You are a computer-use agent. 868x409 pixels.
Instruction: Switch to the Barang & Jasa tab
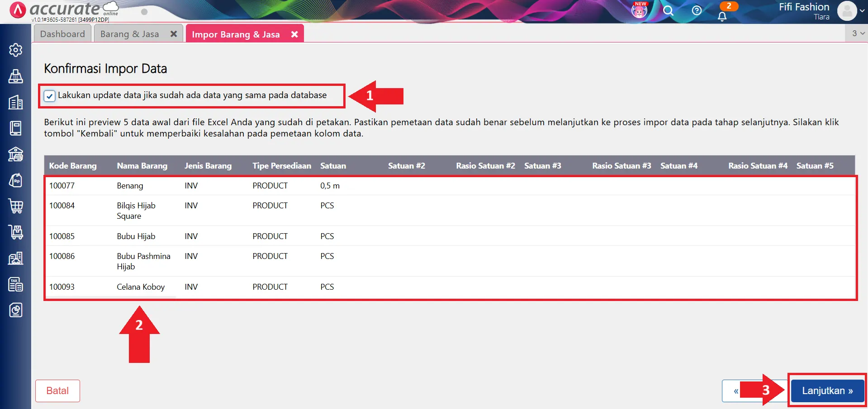130,34
